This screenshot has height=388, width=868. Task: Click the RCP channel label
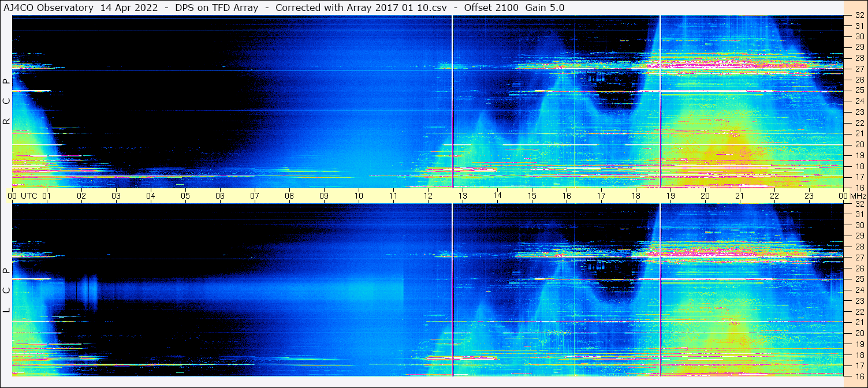tap(6, 102)
